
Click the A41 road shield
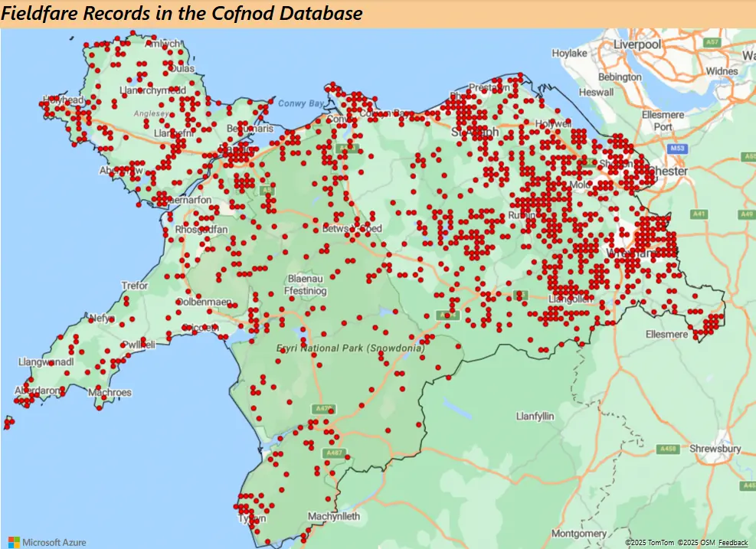(x=698, y=214)
